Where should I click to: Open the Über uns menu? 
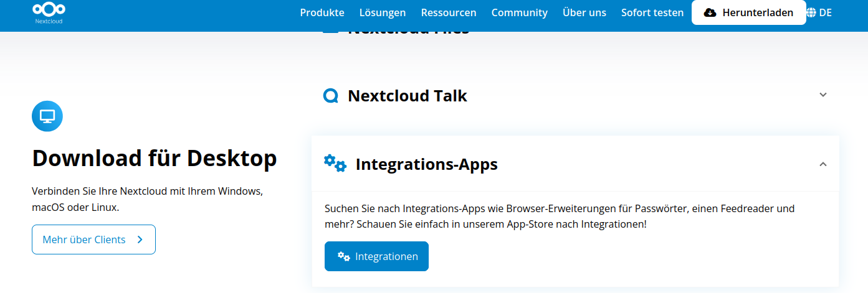(x=584, y=12)
